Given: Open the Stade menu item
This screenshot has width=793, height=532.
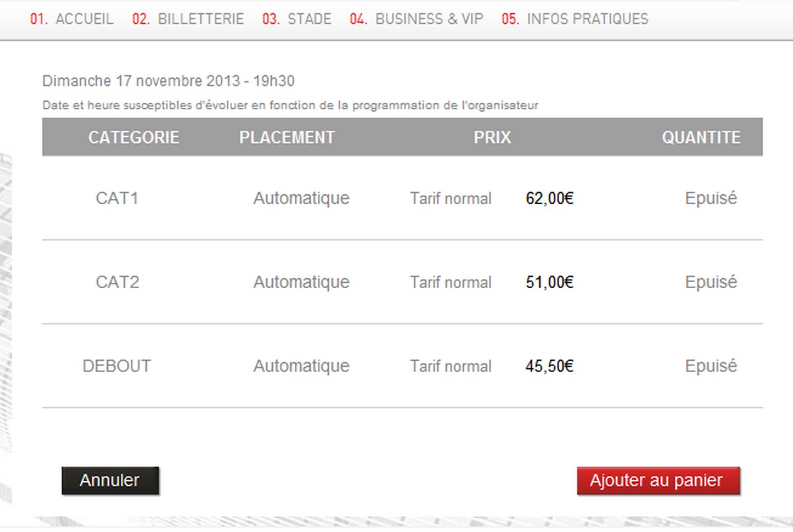Looking at the screenshot, I should (x=297, y=19).
